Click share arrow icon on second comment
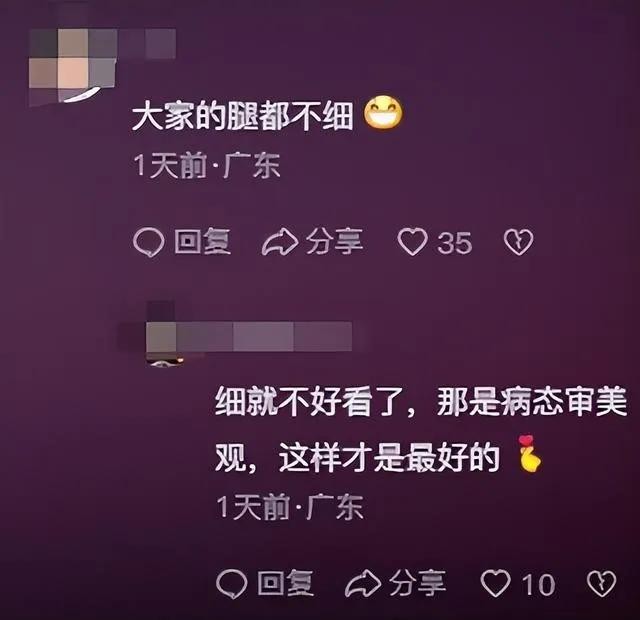 (363, 583)
